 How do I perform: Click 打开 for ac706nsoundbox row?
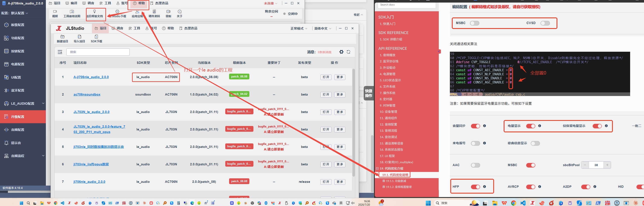pos(326,94)
